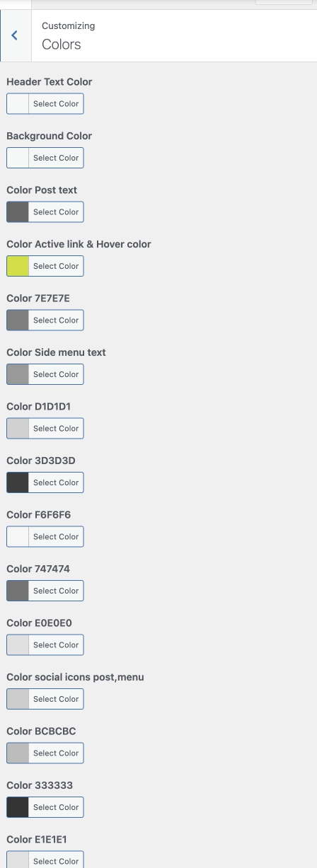Select Color for Color F6F6F6
This screenshot has height=868, width=317.
tap(56, 537)
